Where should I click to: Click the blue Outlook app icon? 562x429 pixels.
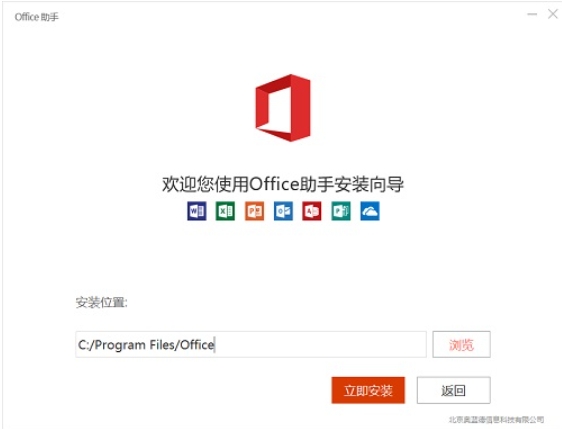(283, 211)
